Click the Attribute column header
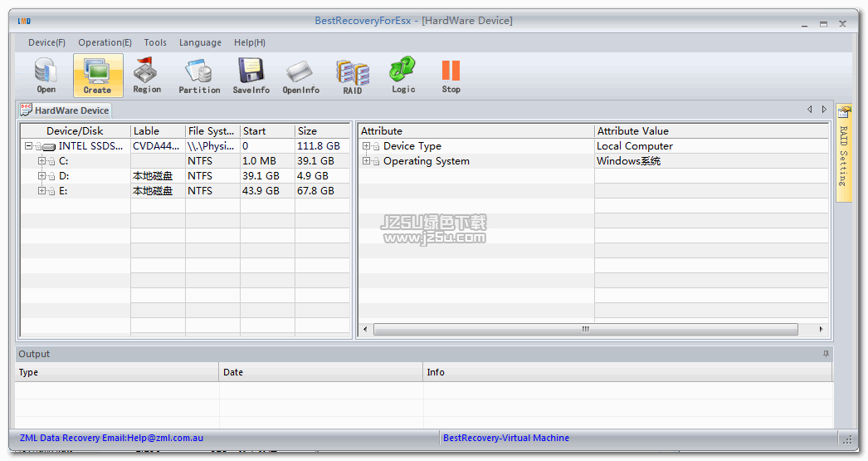The image size is (868, 461). [476, 130]
